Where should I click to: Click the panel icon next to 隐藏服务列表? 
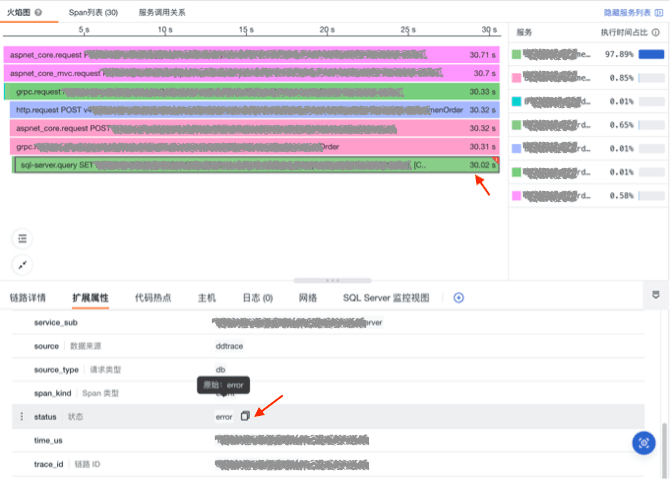659,13
